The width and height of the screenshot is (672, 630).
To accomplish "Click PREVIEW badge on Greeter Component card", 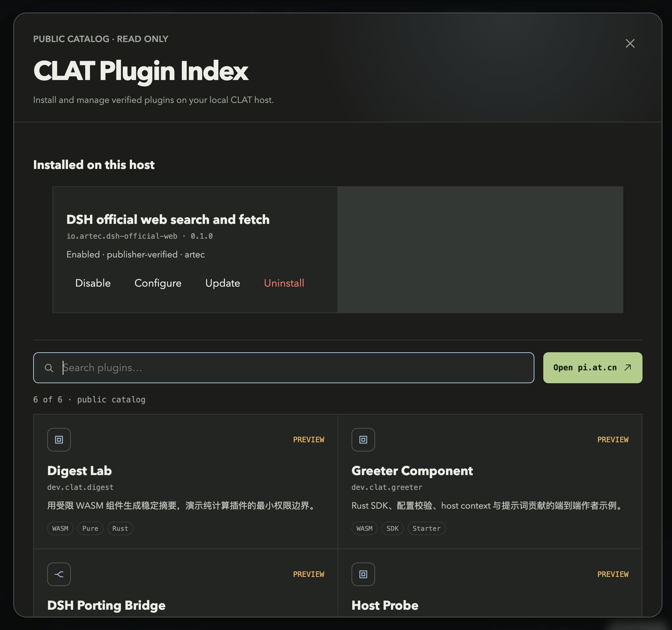I will pos(613,440).
